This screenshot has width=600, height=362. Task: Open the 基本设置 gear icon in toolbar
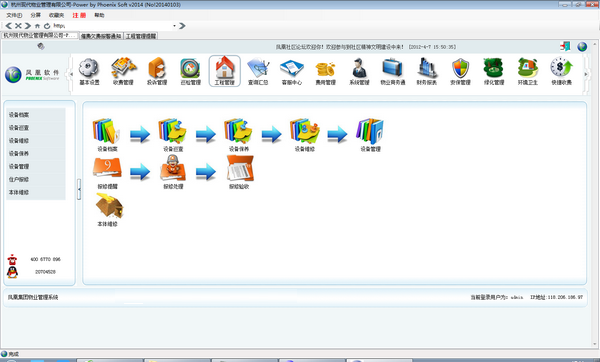point(89,68)
